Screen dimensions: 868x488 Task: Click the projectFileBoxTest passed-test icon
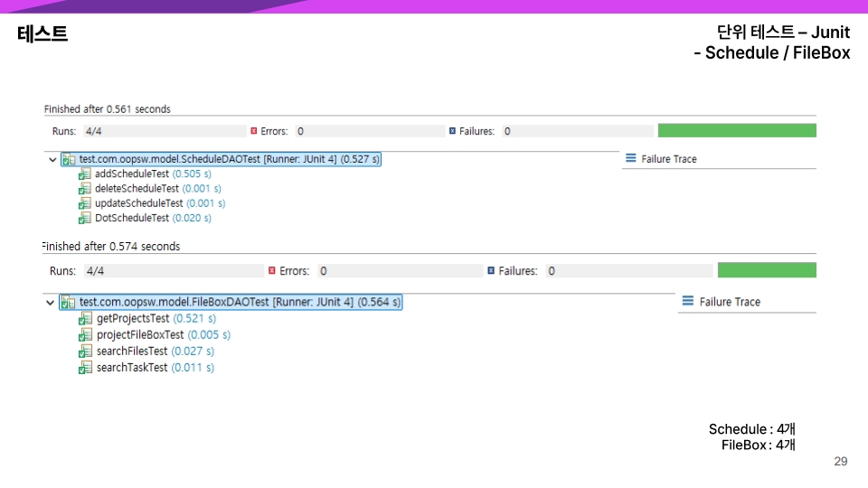click(x=85, y=335)
